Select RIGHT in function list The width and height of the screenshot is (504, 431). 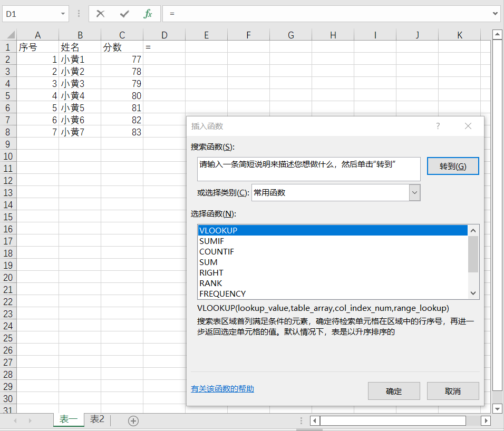click(x=333, y=272)
